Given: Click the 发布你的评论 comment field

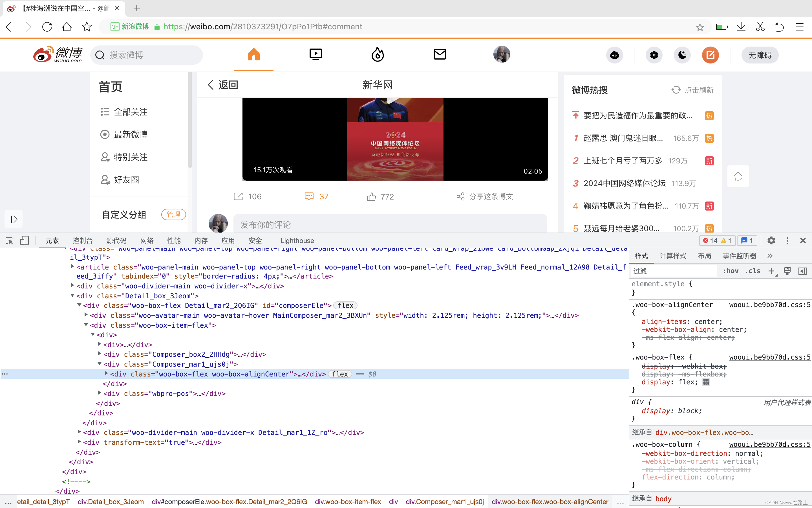Looking at the screenshot, I should [390, 224].
